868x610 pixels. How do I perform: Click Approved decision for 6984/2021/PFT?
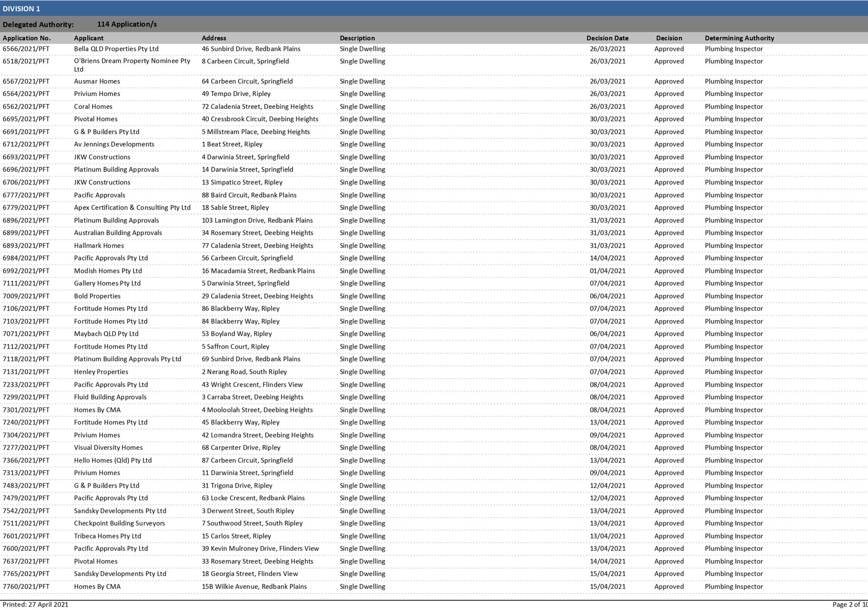click(x=668, y=258)
